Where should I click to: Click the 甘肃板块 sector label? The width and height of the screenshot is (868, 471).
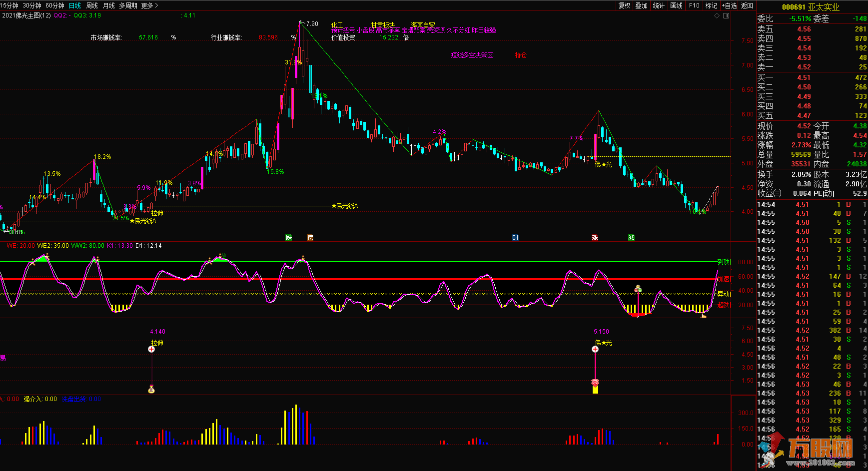tap(383, 25)
